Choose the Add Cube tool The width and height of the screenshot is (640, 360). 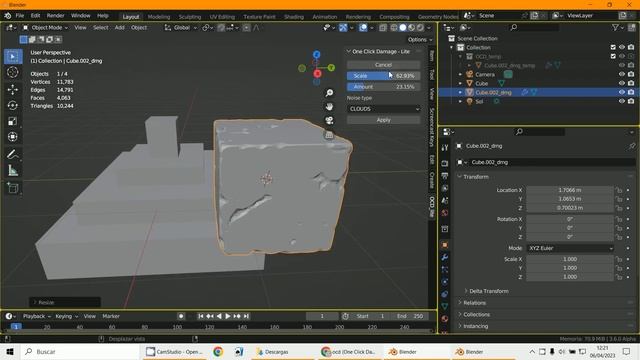(13, 188)
